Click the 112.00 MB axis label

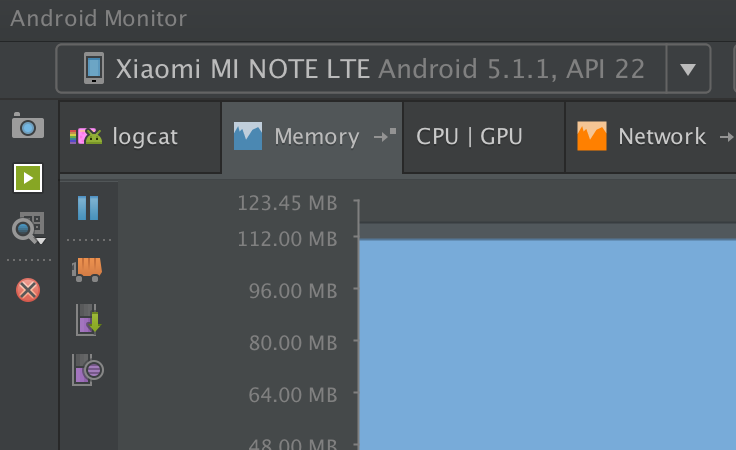coord(287,239)
